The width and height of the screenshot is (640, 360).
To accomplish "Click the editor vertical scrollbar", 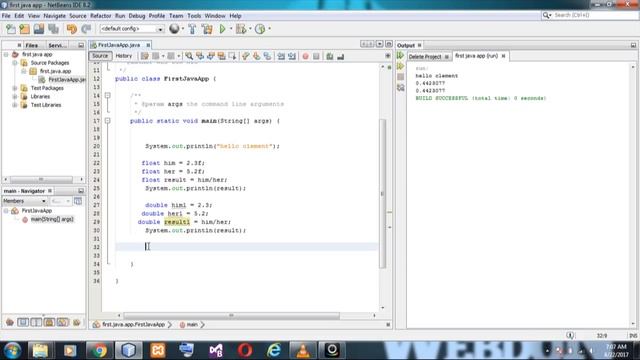I will (x=382, y=193).
